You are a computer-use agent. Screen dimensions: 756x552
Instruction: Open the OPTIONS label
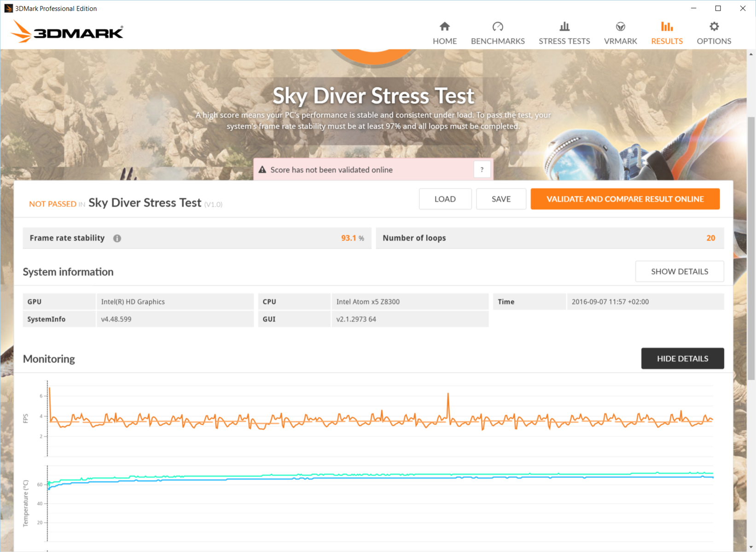click(x=714, y=41)
